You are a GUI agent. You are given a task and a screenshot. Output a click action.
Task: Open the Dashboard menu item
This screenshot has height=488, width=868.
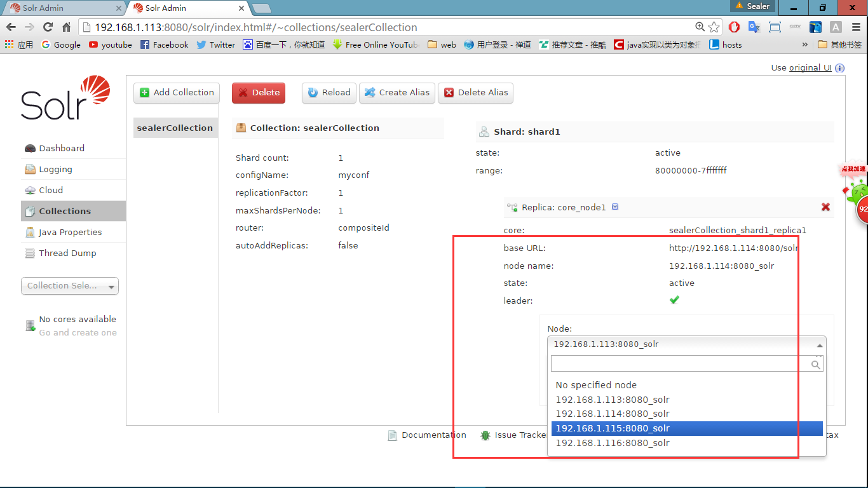click(62, 148)
